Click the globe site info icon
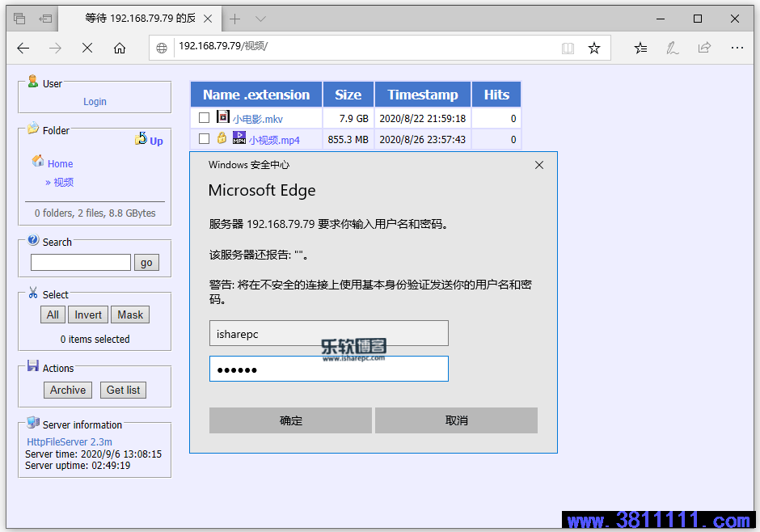This screenshot has height=532, width=760. tap(162, 48)
